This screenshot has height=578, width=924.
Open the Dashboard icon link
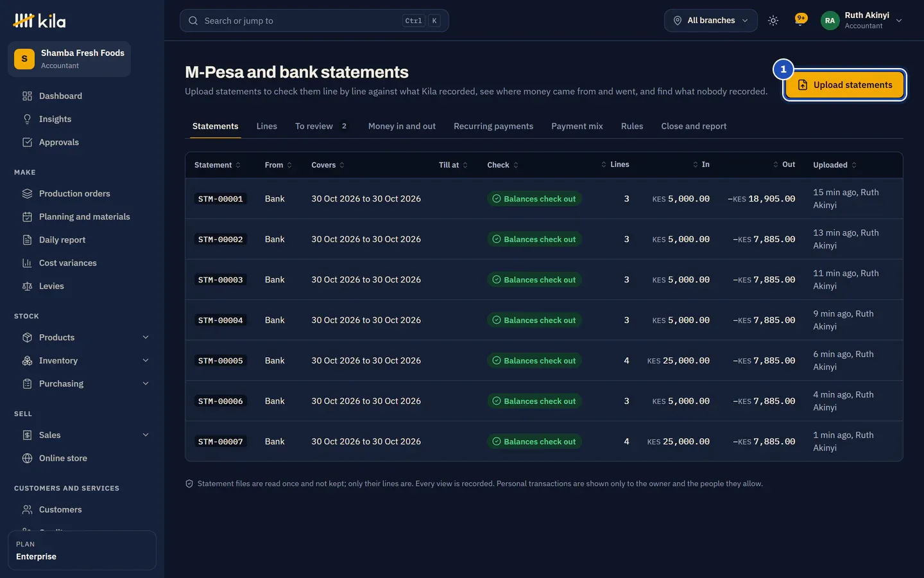(x=27, y=96)
